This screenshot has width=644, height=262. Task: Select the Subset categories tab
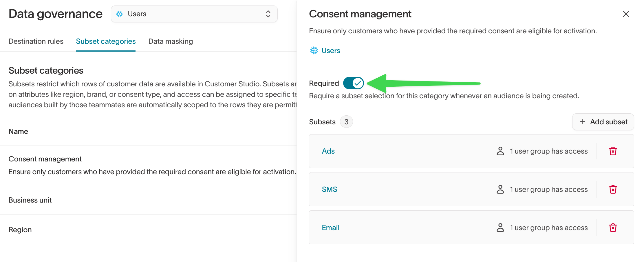[x=106, y=41]
